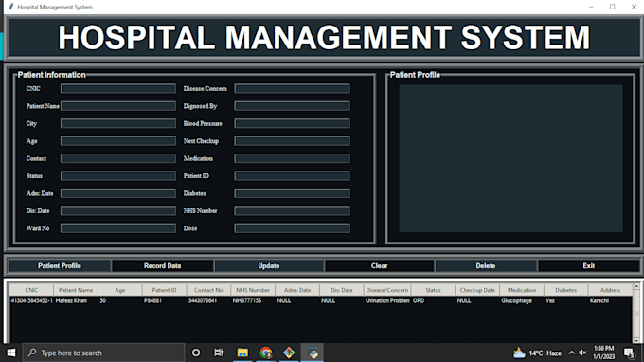
Task: Open File Explorer from the taskbar
Action: click(x=242, y=353)
